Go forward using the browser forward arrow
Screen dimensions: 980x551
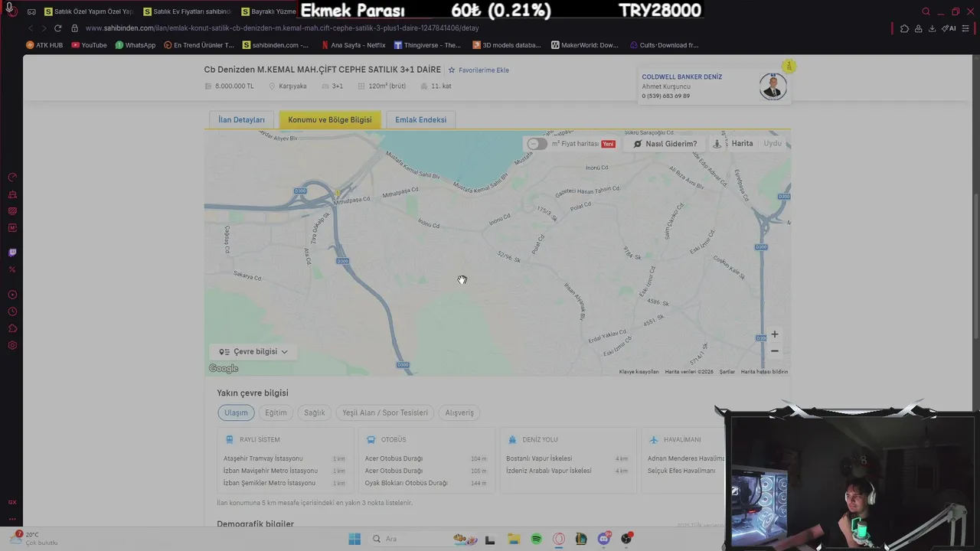click(44, 28)
